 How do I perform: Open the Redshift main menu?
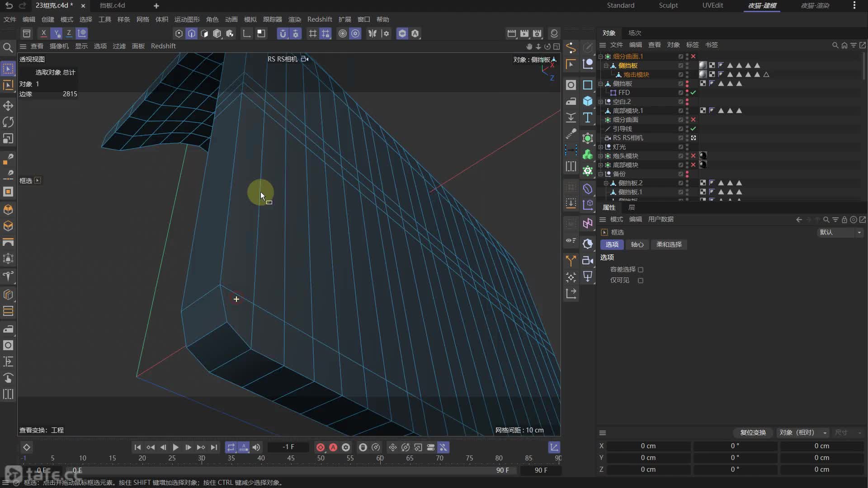[x=320, y=19]
